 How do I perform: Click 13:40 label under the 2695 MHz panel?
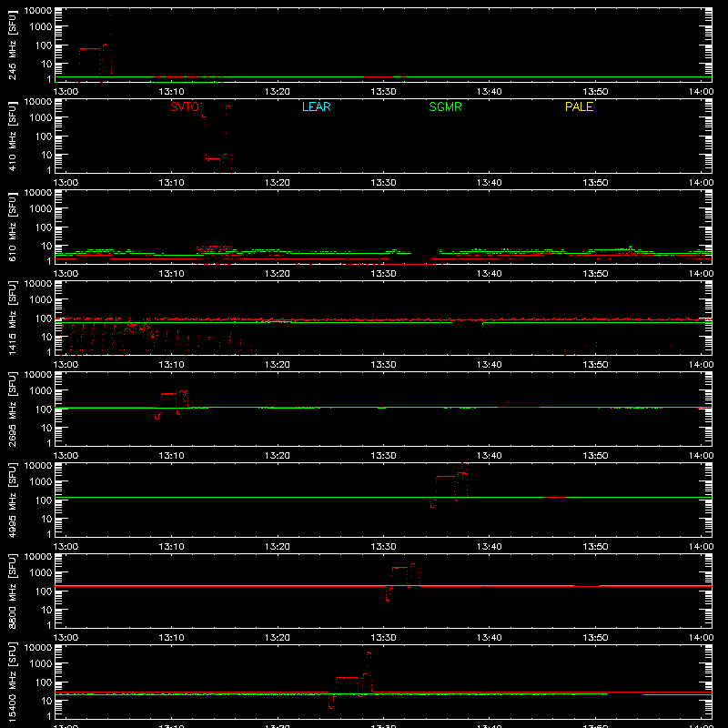point(490,456)
